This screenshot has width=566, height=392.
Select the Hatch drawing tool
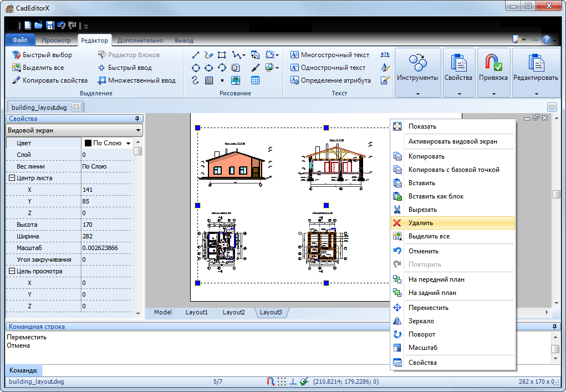(209, 80)
